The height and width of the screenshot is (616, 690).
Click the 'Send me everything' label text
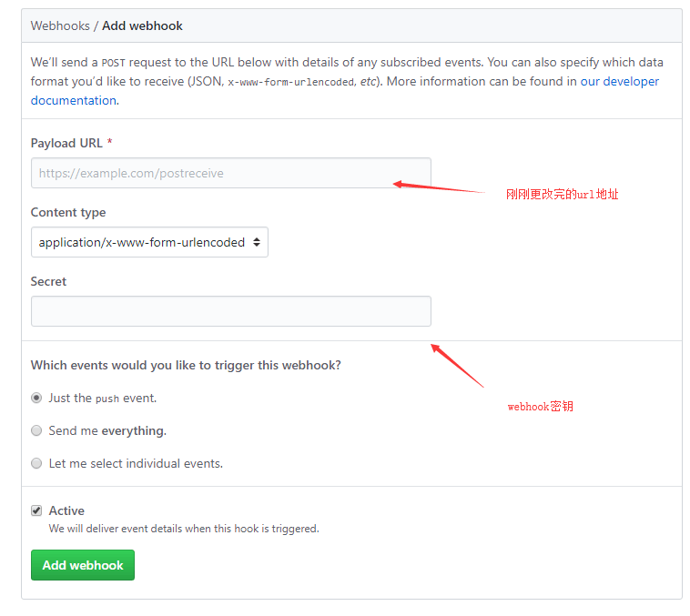[107, 430]
